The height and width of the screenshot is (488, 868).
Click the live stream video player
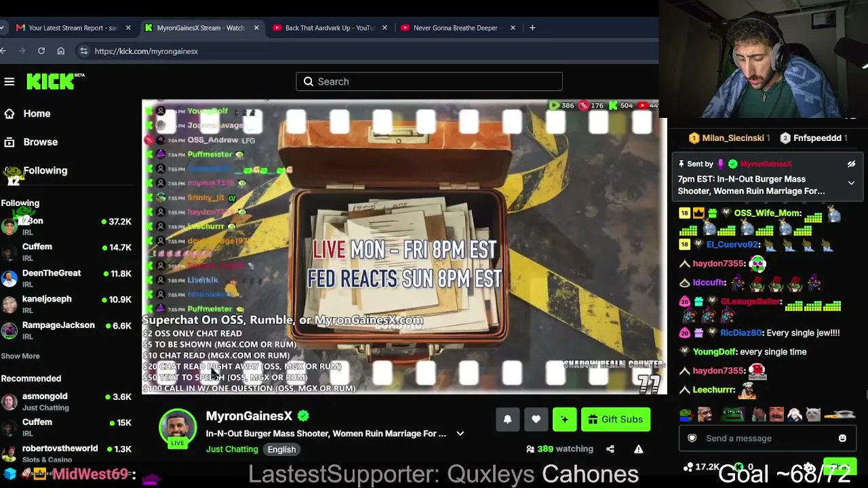pyautogui.click(x=404, y=247)
